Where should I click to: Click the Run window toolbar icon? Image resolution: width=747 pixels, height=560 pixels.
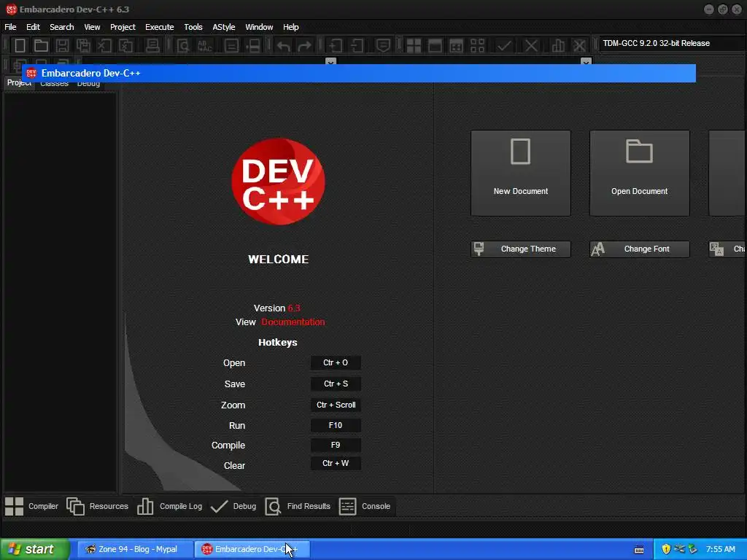[435, 46]
